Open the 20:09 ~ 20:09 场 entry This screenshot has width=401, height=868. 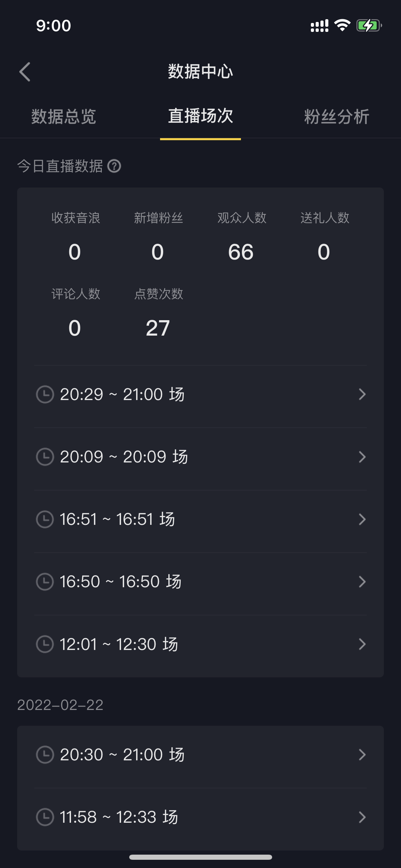click(124, 457)
